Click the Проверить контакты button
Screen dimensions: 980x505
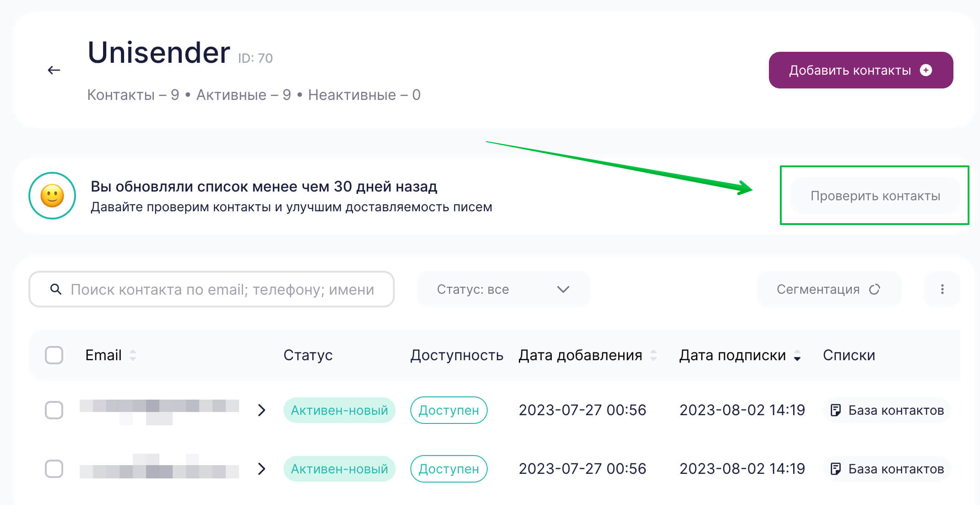(x=875, y=196)
